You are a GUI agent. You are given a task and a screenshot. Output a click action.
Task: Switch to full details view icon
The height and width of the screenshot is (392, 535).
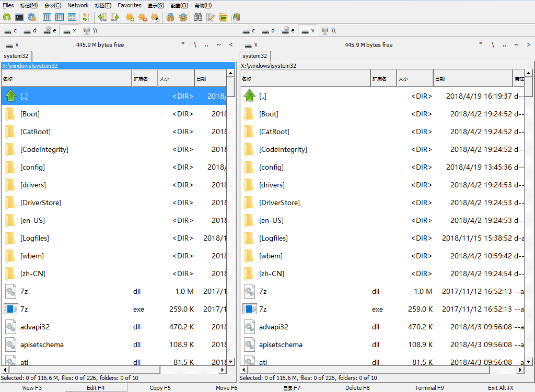click(60, 17)
